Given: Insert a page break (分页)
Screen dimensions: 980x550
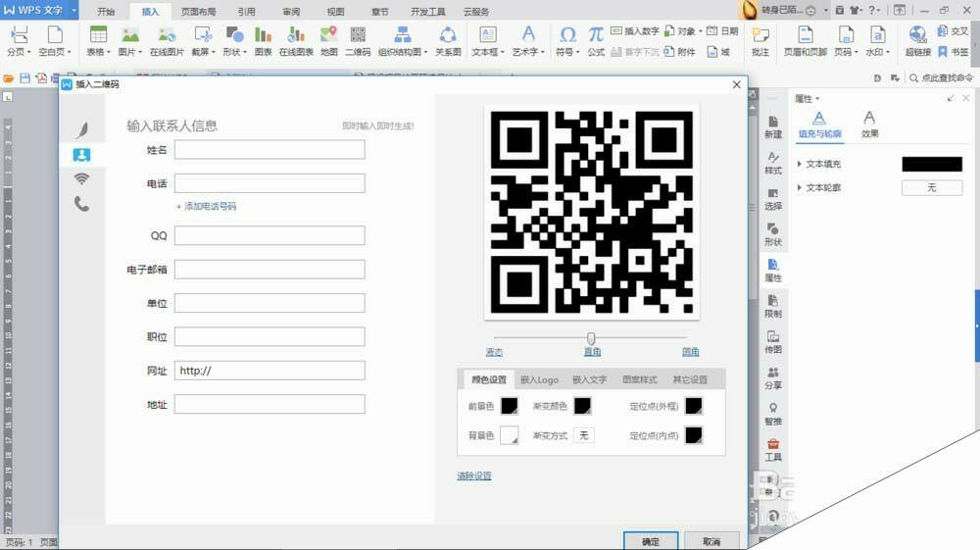Looking at the screenshot, I should point(19,41).
